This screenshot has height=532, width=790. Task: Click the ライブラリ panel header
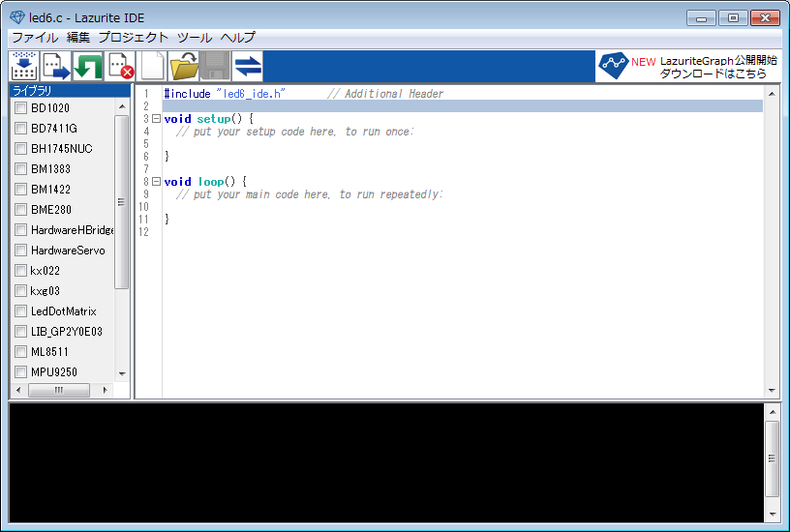(x=70, y=91)
